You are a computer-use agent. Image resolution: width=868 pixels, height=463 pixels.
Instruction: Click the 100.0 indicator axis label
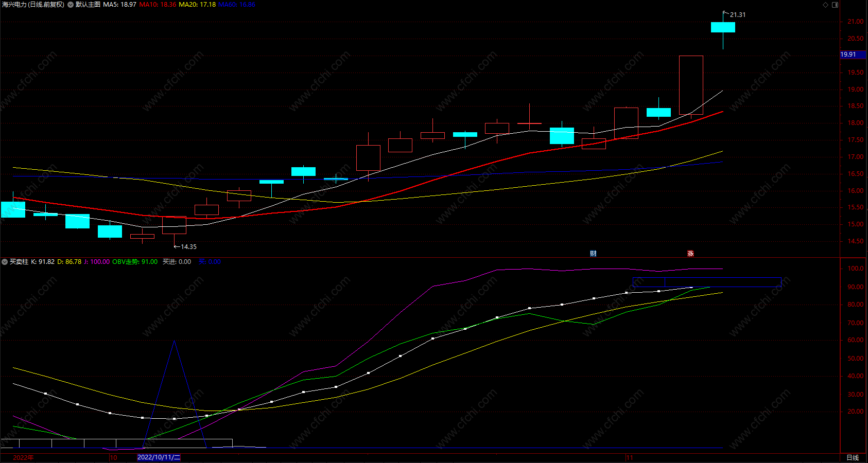click(x=856, y=269)
